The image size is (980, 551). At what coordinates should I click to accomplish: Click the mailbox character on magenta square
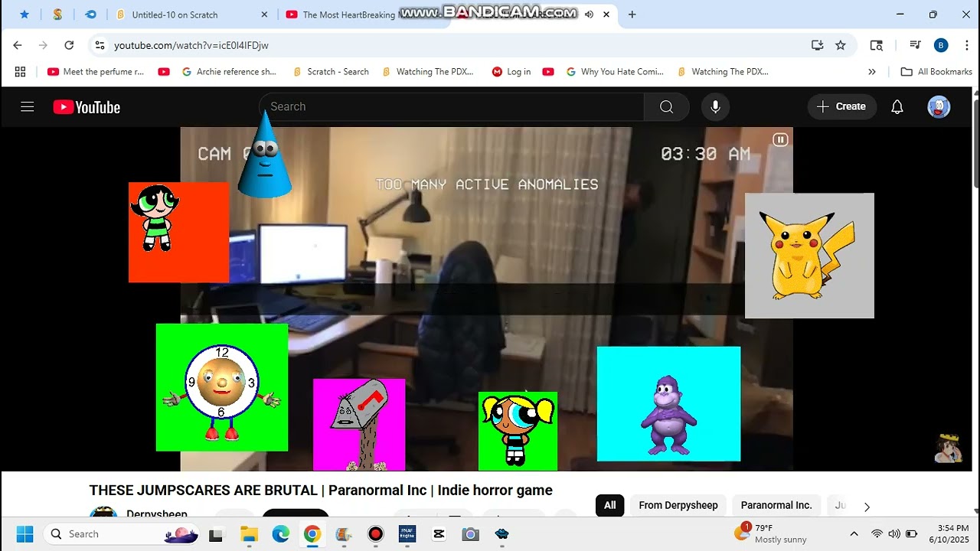click(x=359, y=425)
